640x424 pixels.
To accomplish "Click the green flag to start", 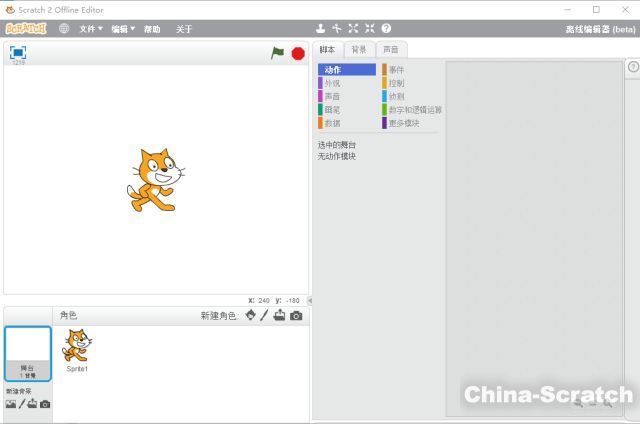I will point(277,53).
